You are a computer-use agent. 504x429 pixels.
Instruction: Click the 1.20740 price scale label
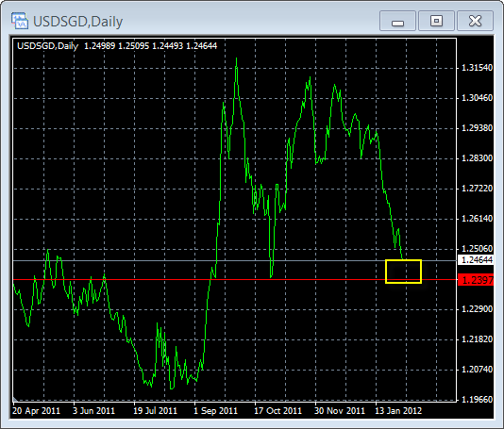(x=477, y=370)
